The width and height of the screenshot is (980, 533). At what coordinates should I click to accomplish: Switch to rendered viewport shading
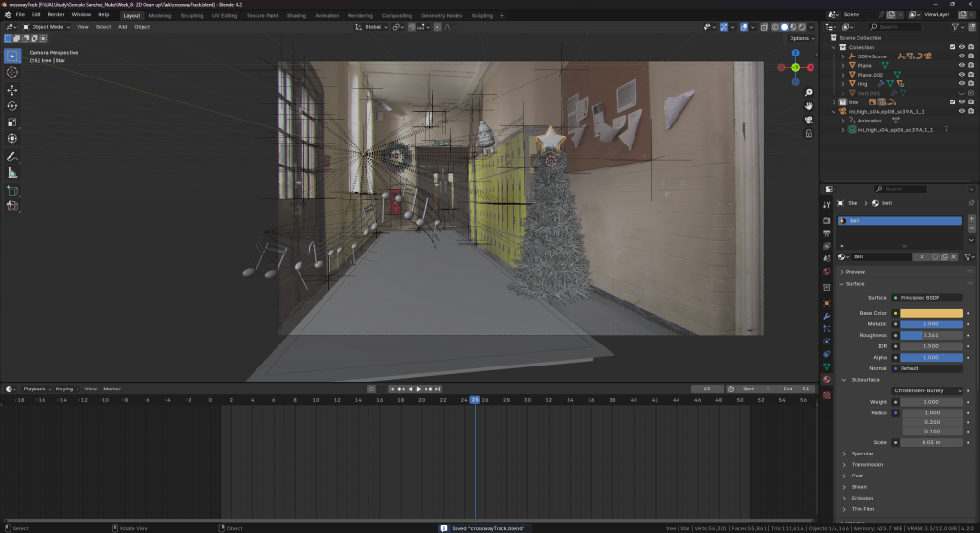802,27
